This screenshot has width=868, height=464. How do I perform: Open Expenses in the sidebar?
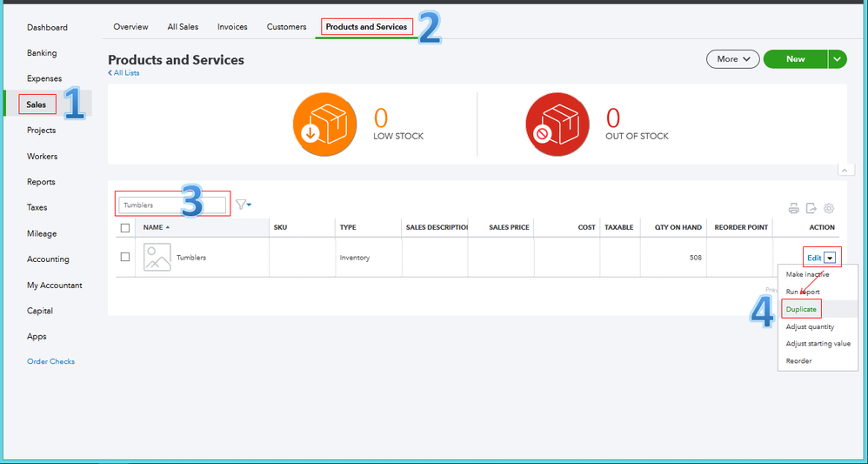44,78
